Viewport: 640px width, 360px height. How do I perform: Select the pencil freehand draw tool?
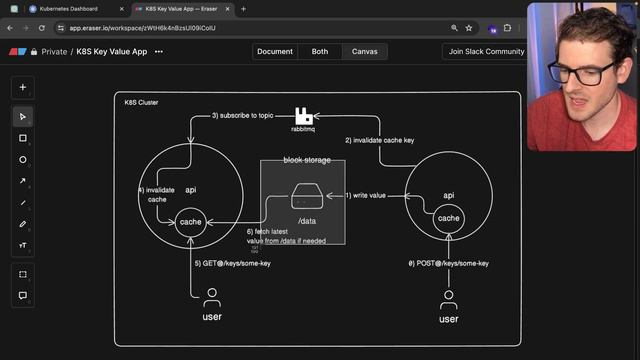coord(23,224)
